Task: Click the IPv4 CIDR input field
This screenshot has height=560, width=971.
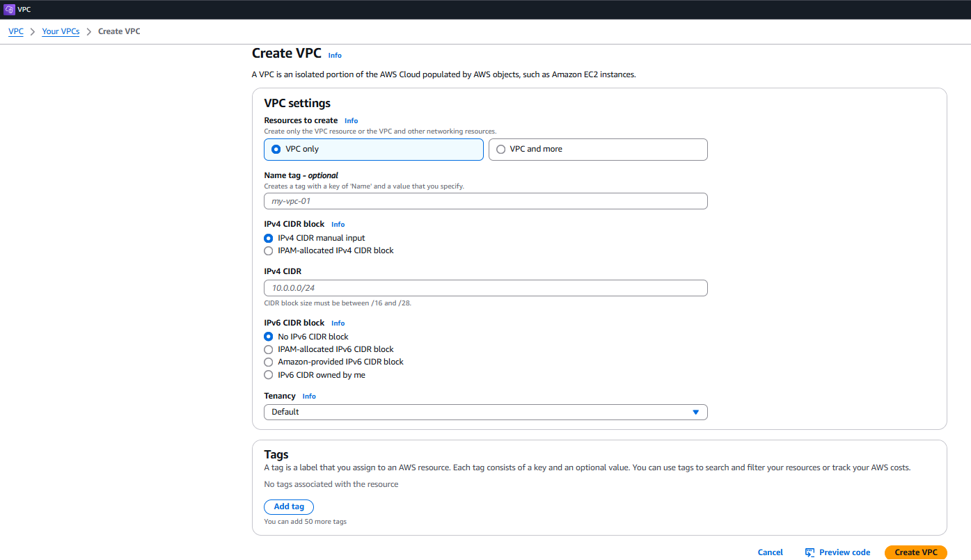Action: point(485,287)
